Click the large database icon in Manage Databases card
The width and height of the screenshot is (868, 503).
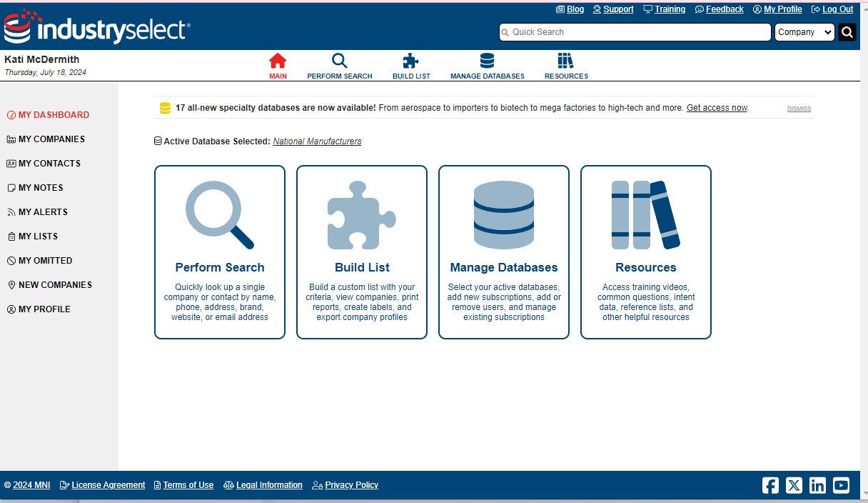(x=504, y=215)
